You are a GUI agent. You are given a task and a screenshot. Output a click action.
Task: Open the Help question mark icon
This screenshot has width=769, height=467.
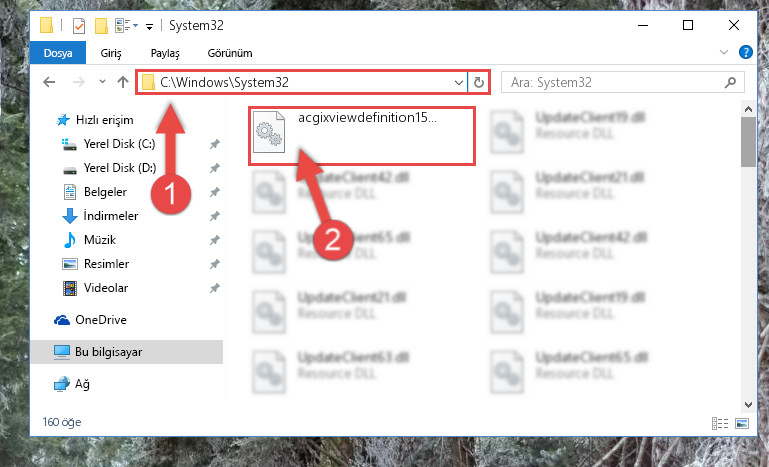(x=745, y=52)
